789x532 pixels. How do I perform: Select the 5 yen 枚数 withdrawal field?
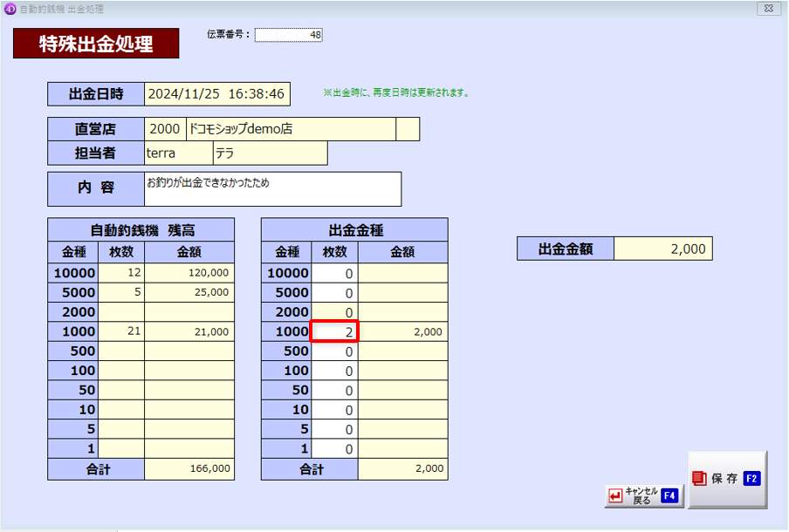tap(335, 429)
